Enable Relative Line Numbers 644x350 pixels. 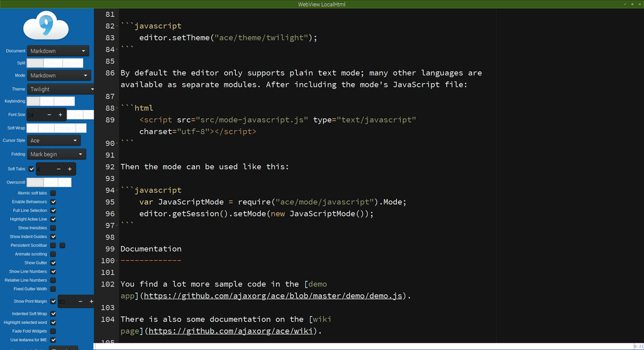point(53,280)
